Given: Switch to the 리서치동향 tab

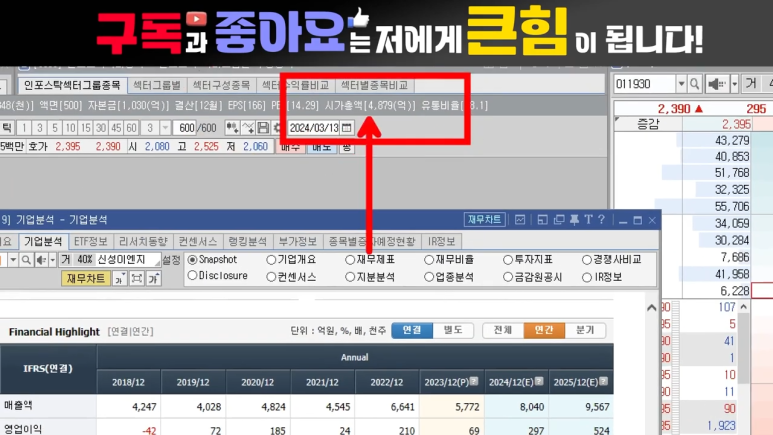Looking at the screenshot, I should [143, 241].
